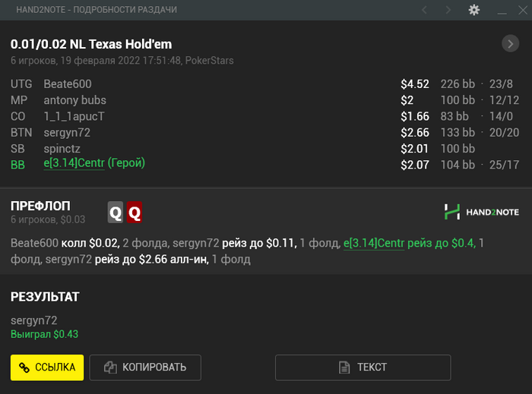Go to next hand with right arrow

pyautogui.click(x=448, y=10)
